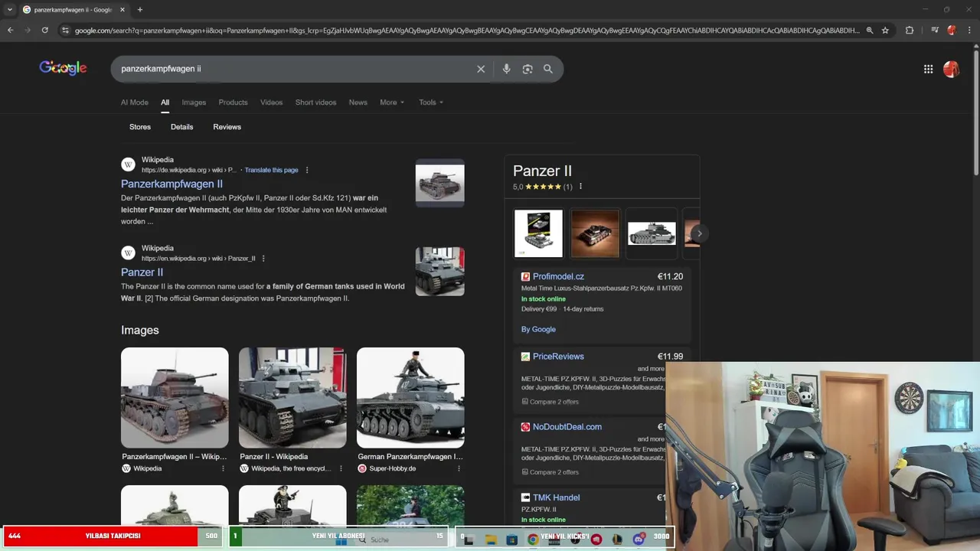
Task: Open the Google apps grid icon
Action: 928,69
